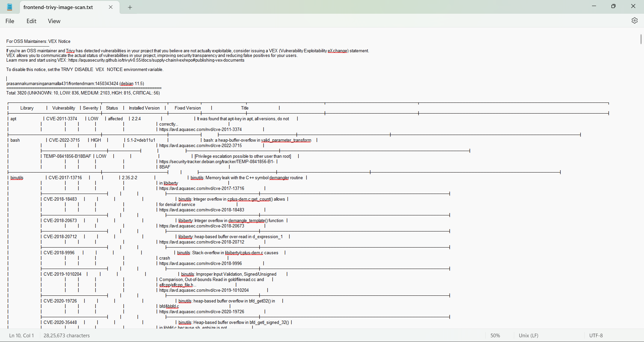Maximize the Notepad window
The height and width of the screenshot is (342, 644).
click(613, 6)
